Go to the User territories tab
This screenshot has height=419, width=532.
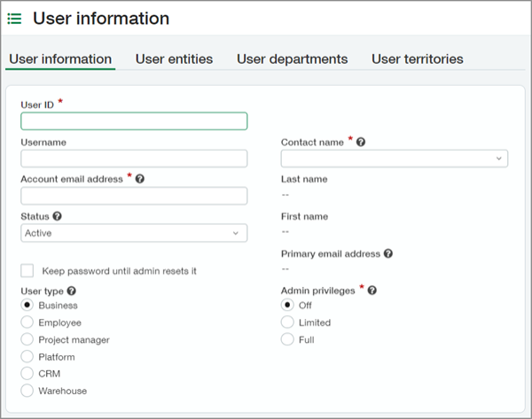(x=417, y=59)
